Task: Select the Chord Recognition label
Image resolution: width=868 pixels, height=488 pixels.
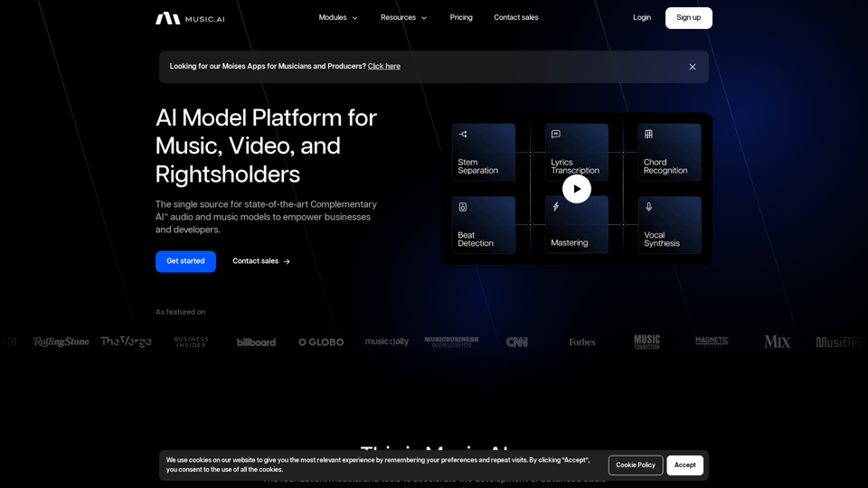Action: (x=665, y=166)
